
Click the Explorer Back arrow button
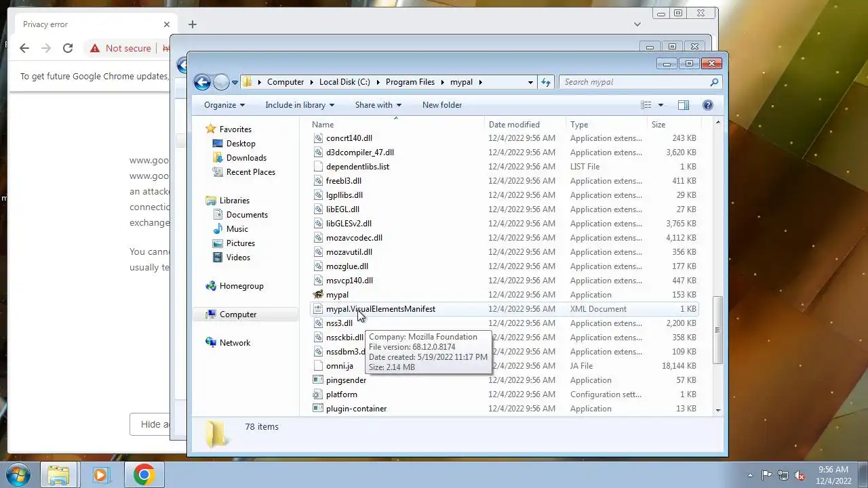point(202,82)
